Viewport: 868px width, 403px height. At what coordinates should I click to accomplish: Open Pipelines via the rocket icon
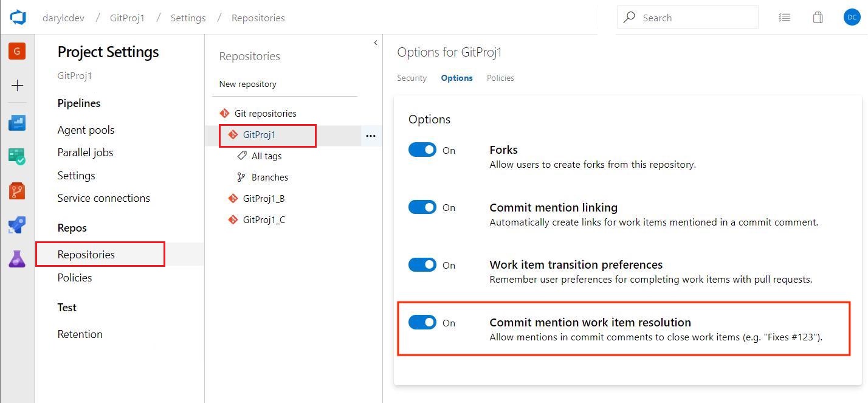[x=17, y=224]
